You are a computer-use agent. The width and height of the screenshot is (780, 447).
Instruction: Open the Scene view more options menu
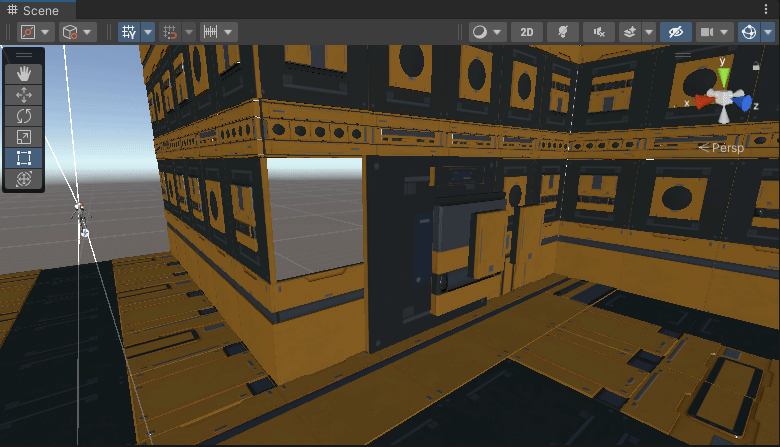[x=766, y=9]
